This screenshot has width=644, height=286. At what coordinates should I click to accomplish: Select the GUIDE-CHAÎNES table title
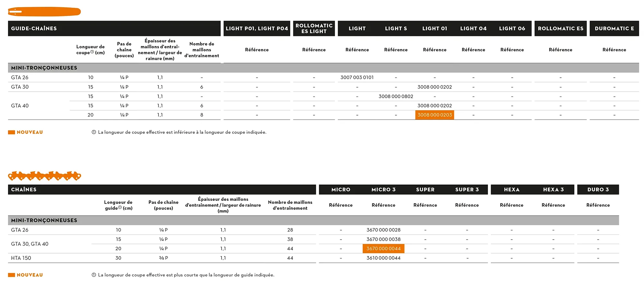(34, 28)
